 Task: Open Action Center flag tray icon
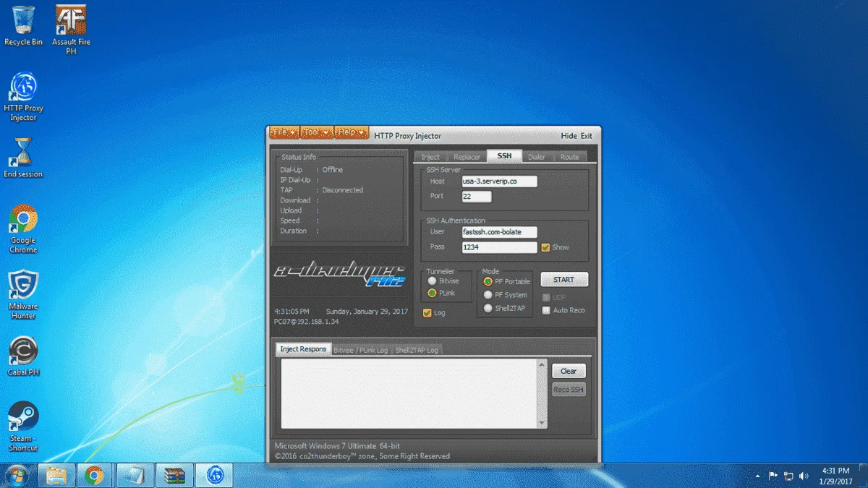[773, 476]
